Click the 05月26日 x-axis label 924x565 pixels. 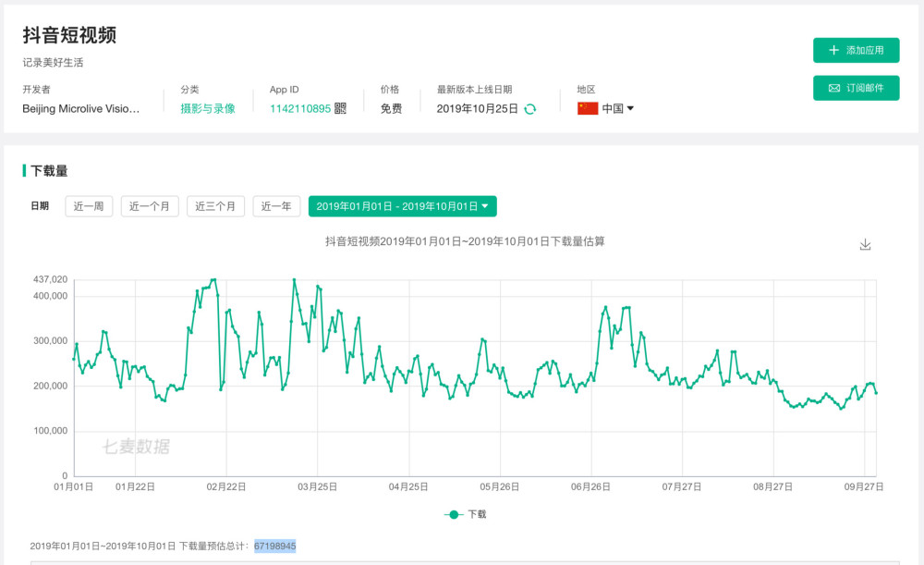(500, 487)
